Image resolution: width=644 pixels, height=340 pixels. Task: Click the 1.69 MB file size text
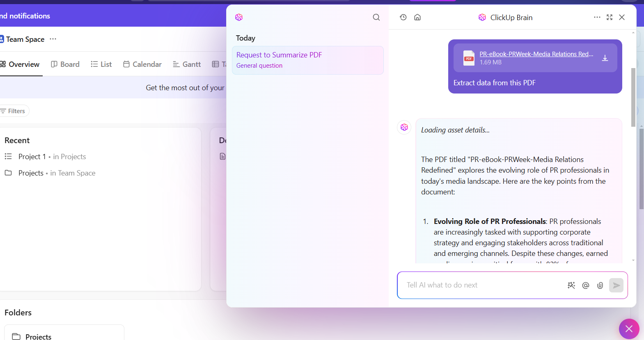coord(490,62)
